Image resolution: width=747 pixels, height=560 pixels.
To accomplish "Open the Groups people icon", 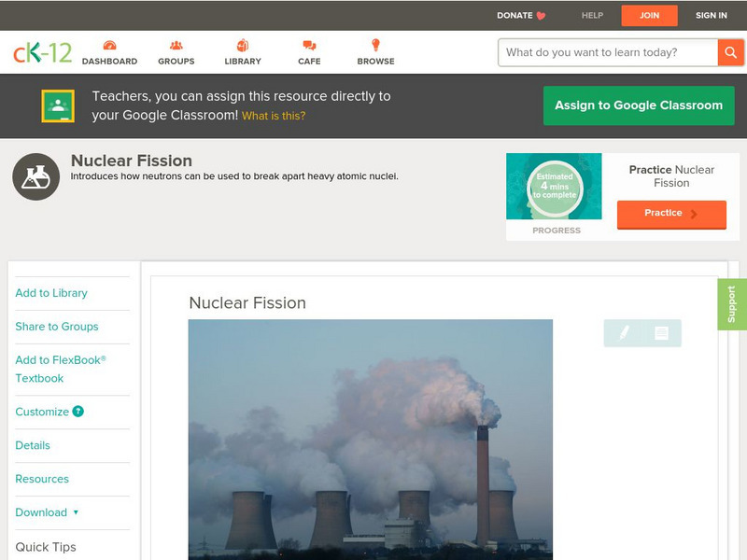I will (176, 45).
